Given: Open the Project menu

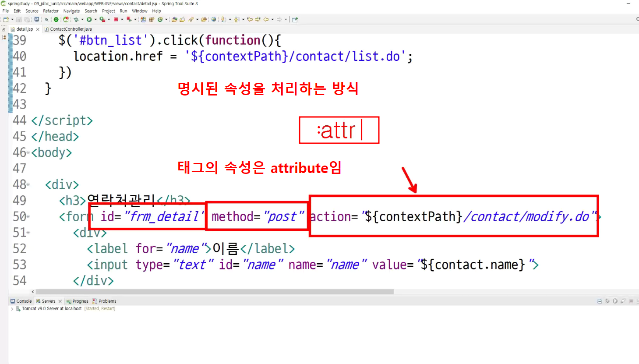Looking at the screenshot, I should coord(109,11).
